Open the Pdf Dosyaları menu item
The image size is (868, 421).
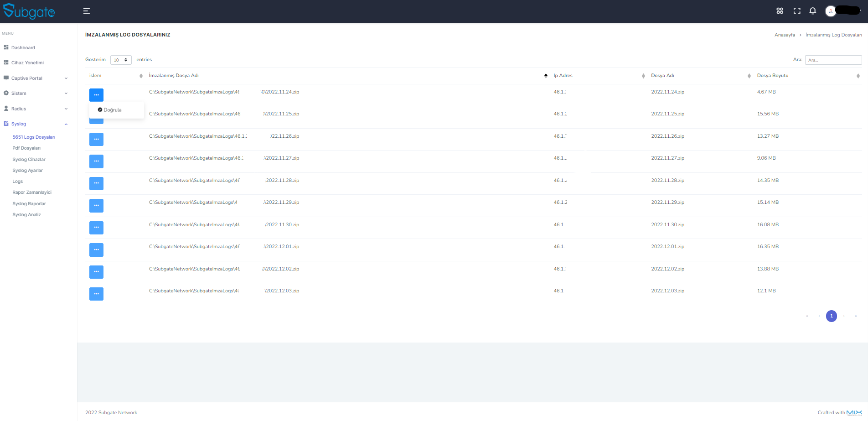(26, 148)
